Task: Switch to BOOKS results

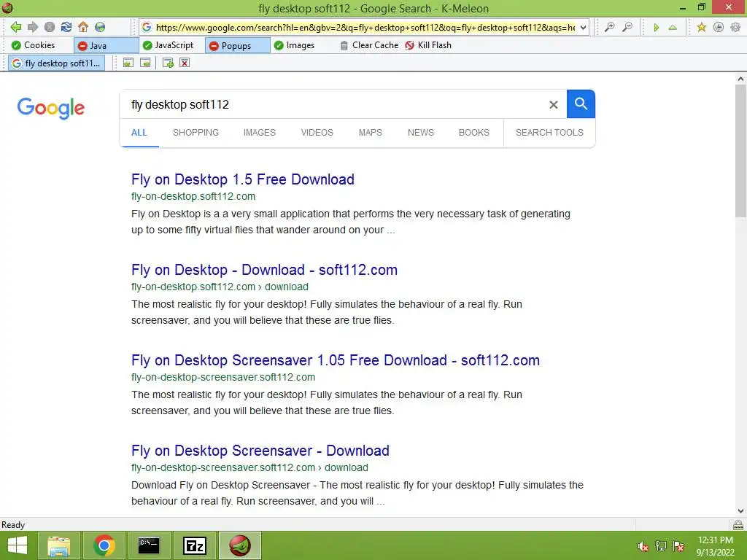Action: 474,133
